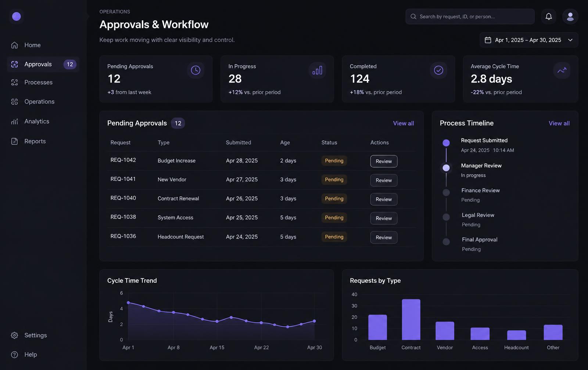
Task: Click View all in Pending Approvals panel
Action: [x=404, y=123]
